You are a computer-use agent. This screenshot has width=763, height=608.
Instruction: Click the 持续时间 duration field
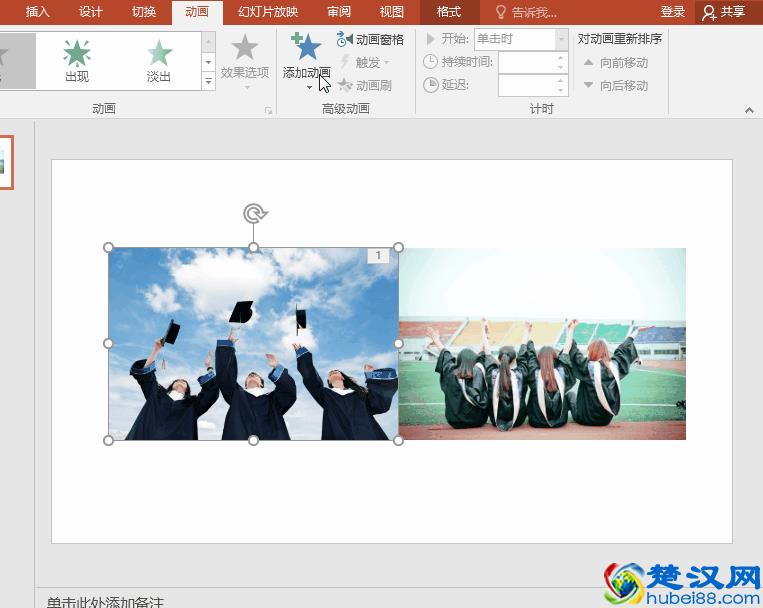pyautogui.click(x=528, y=62)
